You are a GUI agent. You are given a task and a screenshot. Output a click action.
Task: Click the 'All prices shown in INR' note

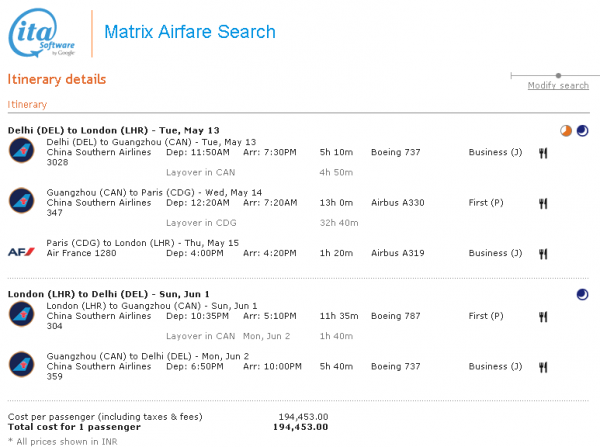point(62,442)
